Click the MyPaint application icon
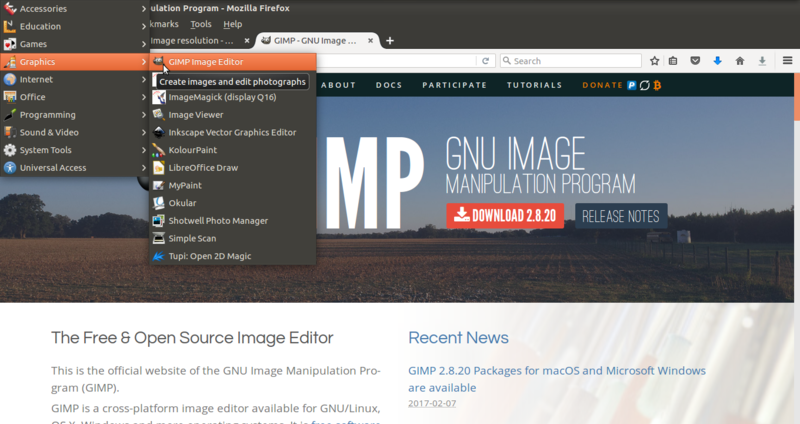 point(159,185)
